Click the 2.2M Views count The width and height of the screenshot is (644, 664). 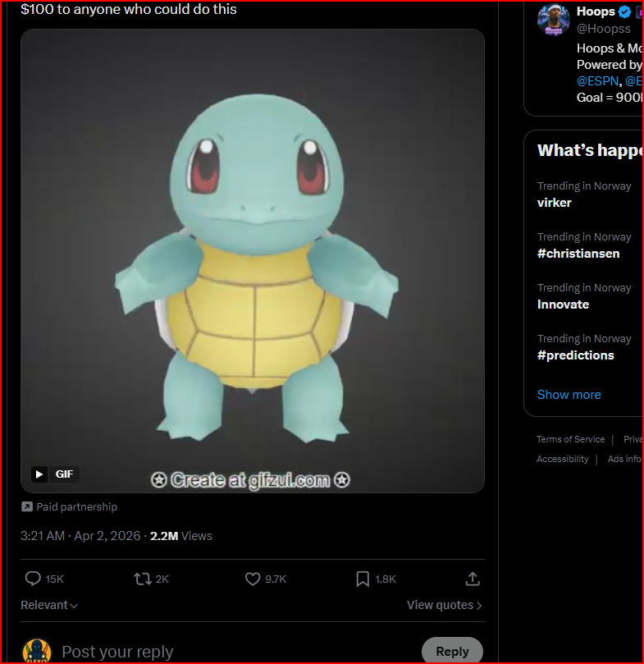pyautogui.click(x=181, y=536)
